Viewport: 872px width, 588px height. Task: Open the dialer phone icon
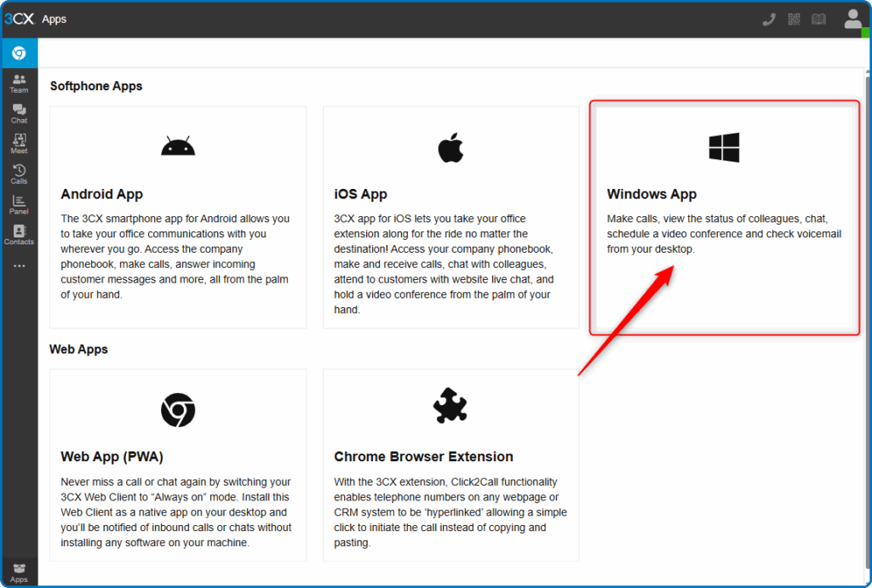pyautogui.click(x=769, y=20)
